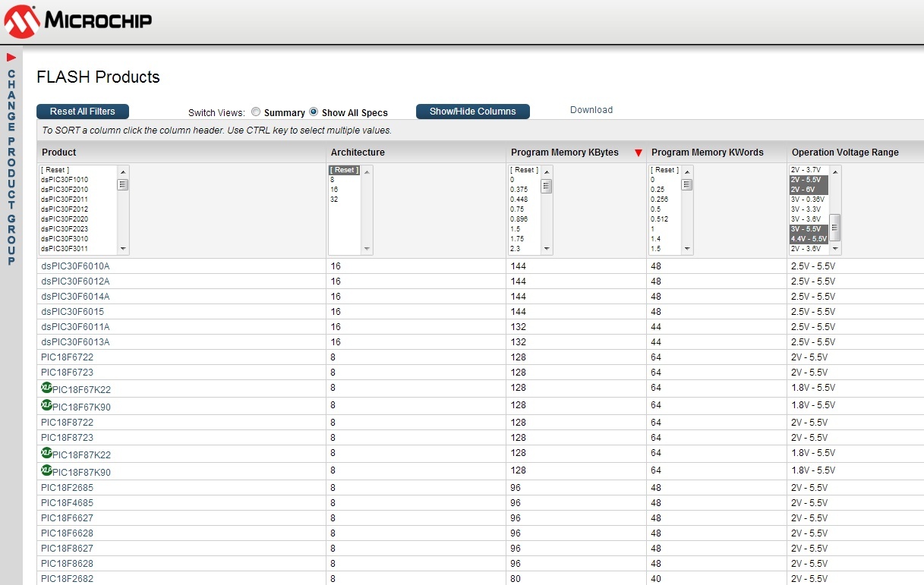924x585 pixels.
Task: Click the Show/Hide Columns button
Action: [473, 112]
